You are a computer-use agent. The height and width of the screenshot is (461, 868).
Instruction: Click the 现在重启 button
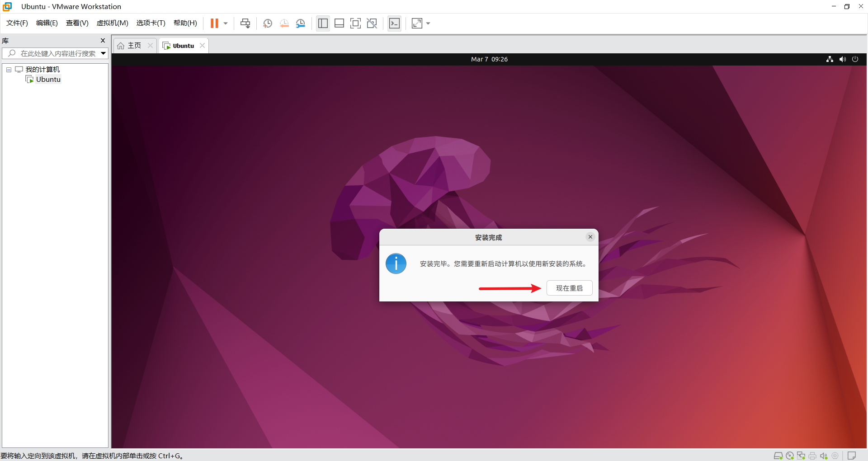pyautogui.click(x=569, y=288)
